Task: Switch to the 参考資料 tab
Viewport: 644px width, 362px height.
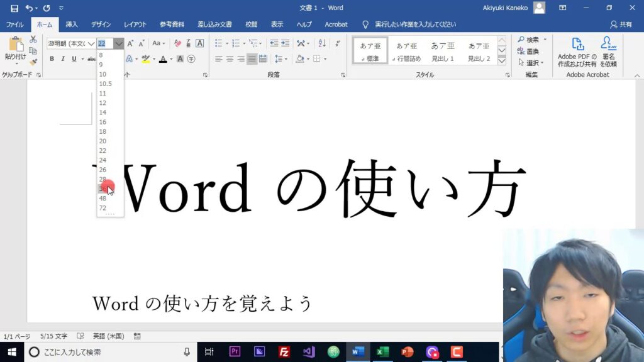Action: tap(172, 25)
